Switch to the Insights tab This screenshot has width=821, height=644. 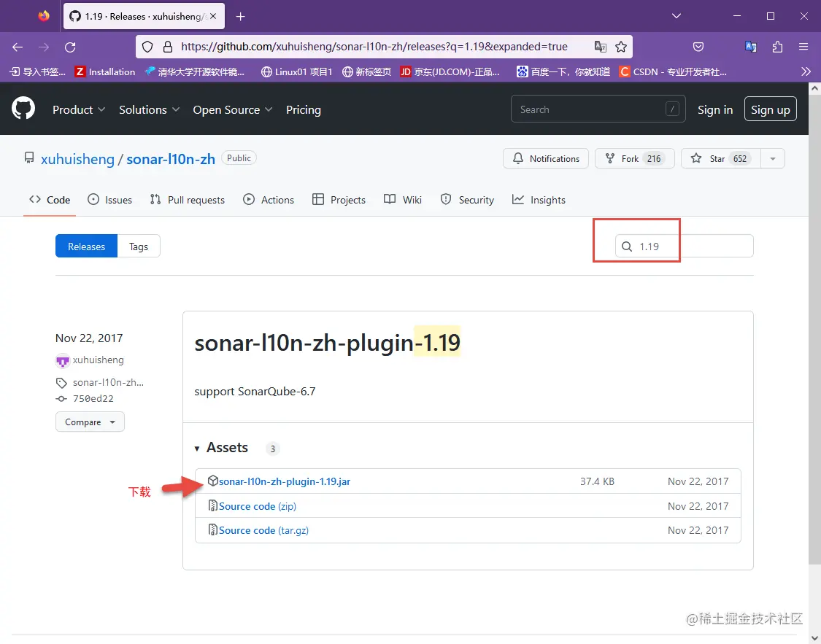pyautogui.click(x=539, y=200)
